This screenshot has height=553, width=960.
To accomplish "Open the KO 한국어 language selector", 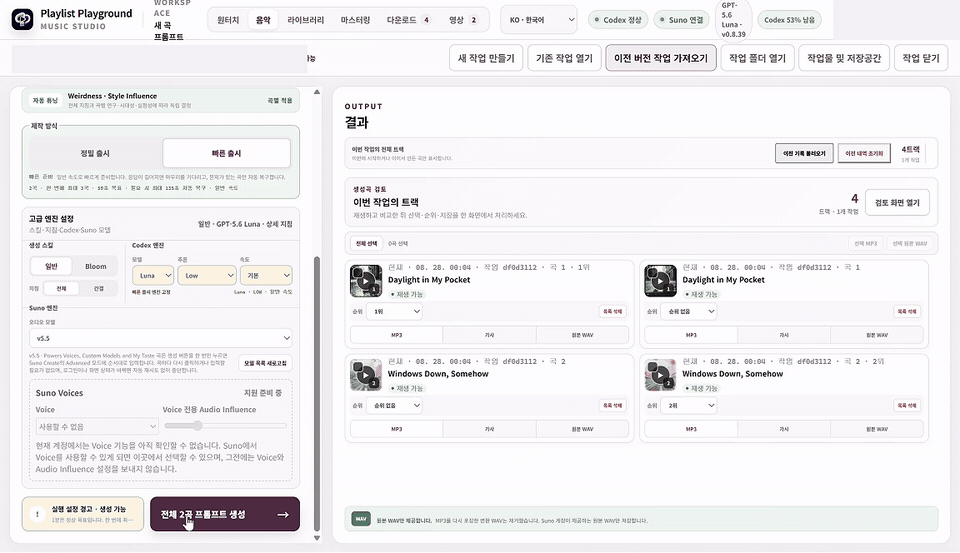I will (x=539, y=20).
